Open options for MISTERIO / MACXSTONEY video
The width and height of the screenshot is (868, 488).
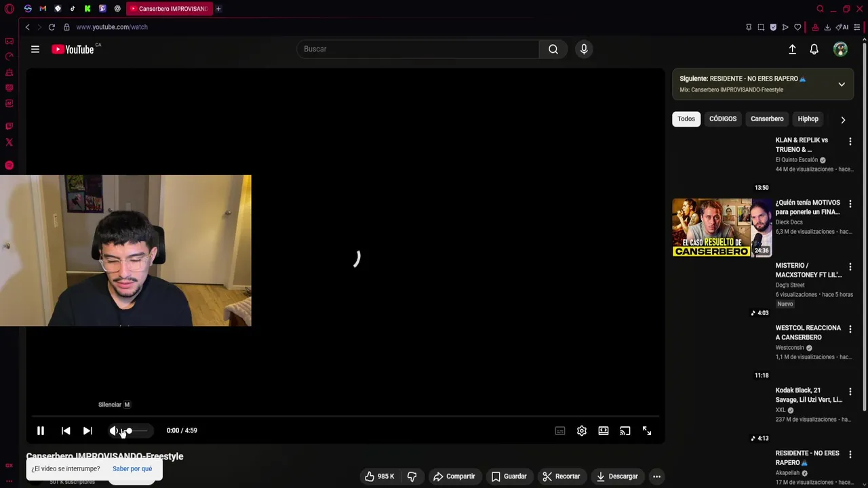coord(850,266)
